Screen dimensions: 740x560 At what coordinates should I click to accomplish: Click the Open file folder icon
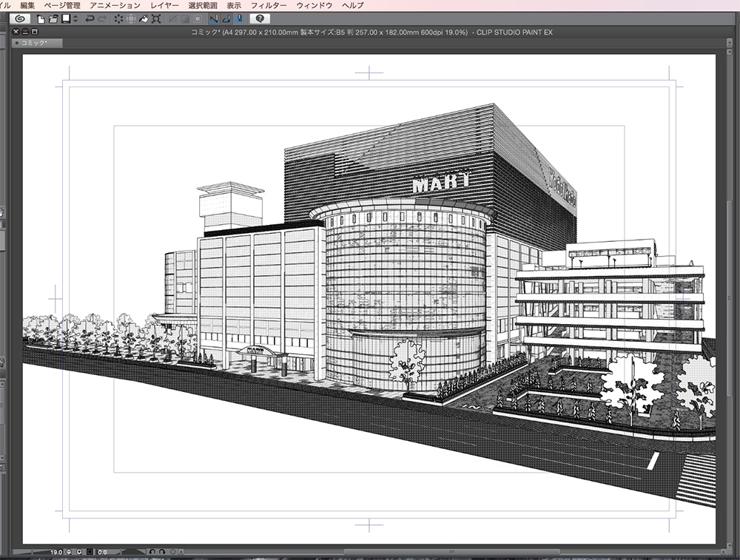53,18
